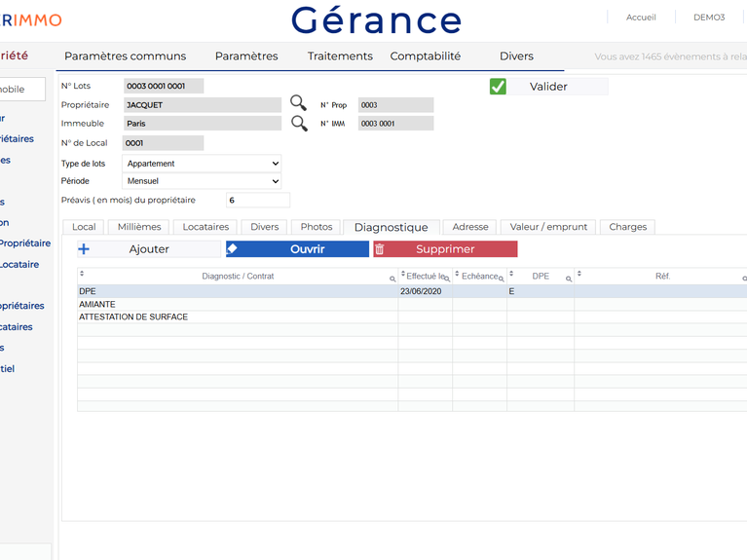747x560 pixels.
Task: Click the search icon in Diagnostic / Contrat column
Action: [x=392, y=280]
